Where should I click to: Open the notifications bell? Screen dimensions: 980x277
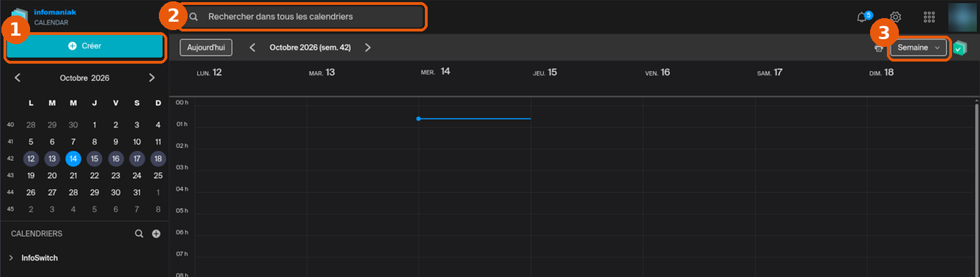(x=862, y=17)
